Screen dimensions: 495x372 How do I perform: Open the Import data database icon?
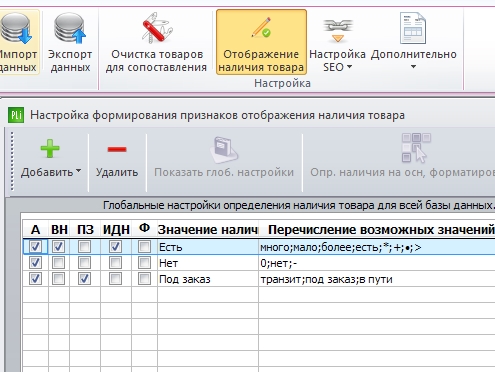(x=16, y=29)
